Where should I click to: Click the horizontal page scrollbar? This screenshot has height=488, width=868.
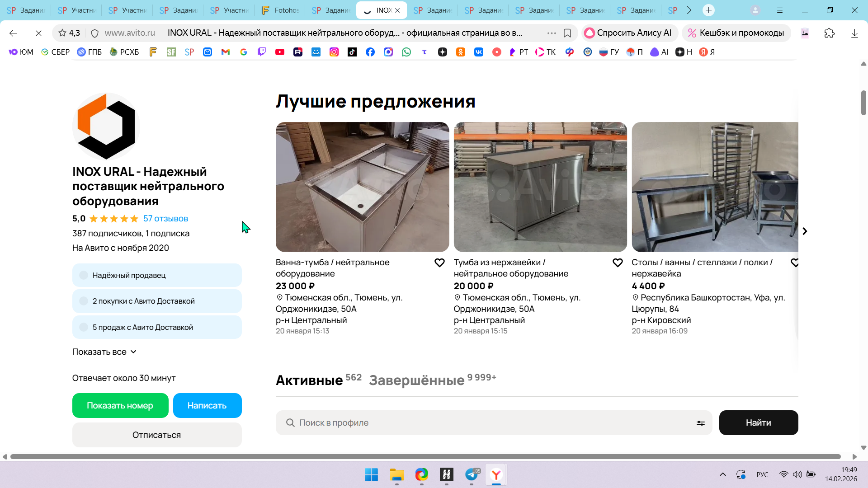[x=425, y=456]
